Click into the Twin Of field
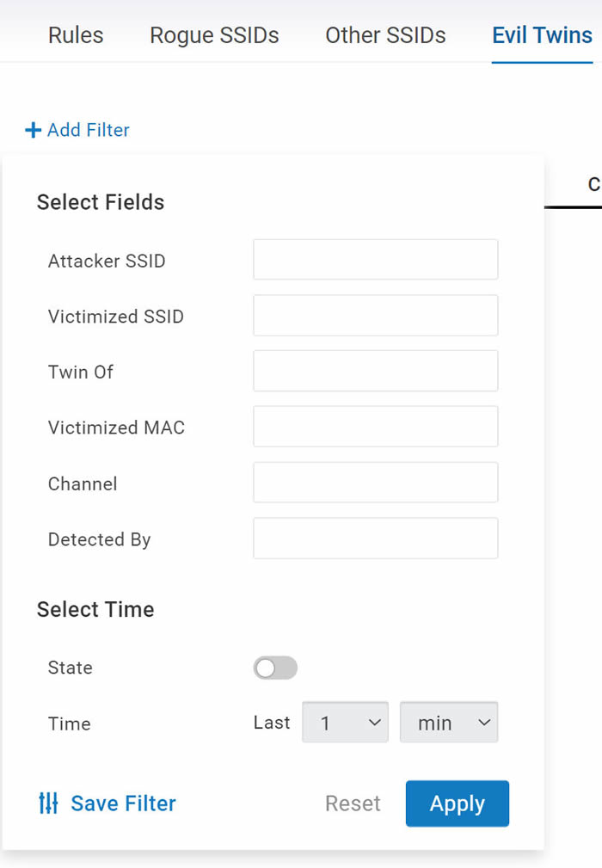The image size is (602, 868). coord(376,371)
